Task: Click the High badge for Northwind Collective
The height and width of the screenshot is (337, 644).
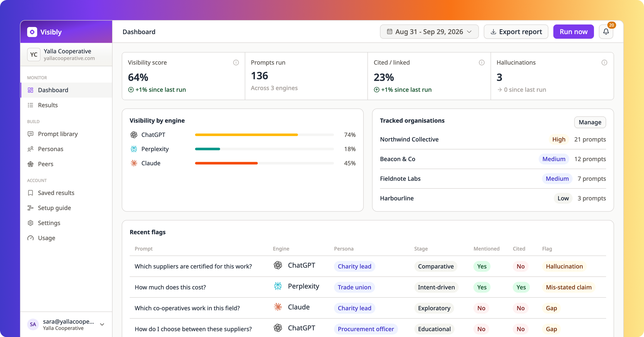Action: tap(559, 139)
